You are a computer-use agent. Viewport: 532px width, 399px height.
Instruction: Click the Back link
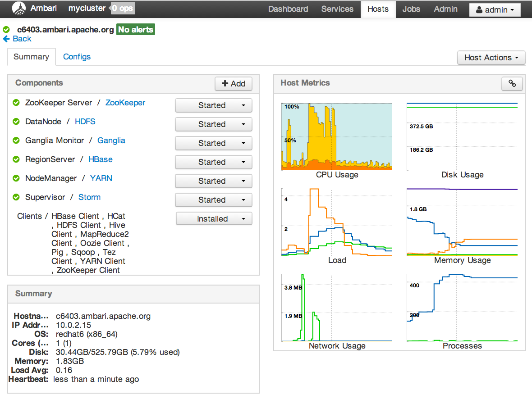coord(22,39)
